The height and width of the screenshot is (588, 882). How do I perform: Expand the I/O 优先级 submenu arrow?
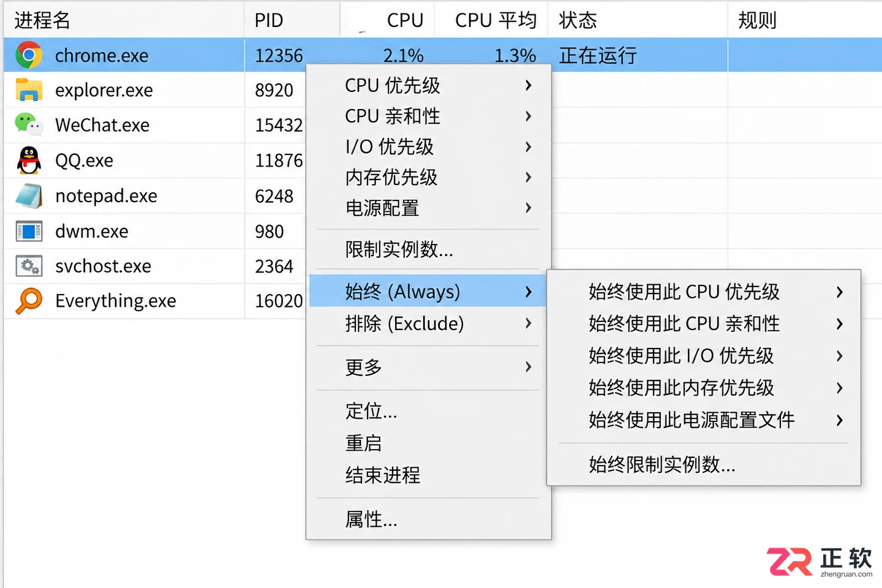(x=528, y=147)
